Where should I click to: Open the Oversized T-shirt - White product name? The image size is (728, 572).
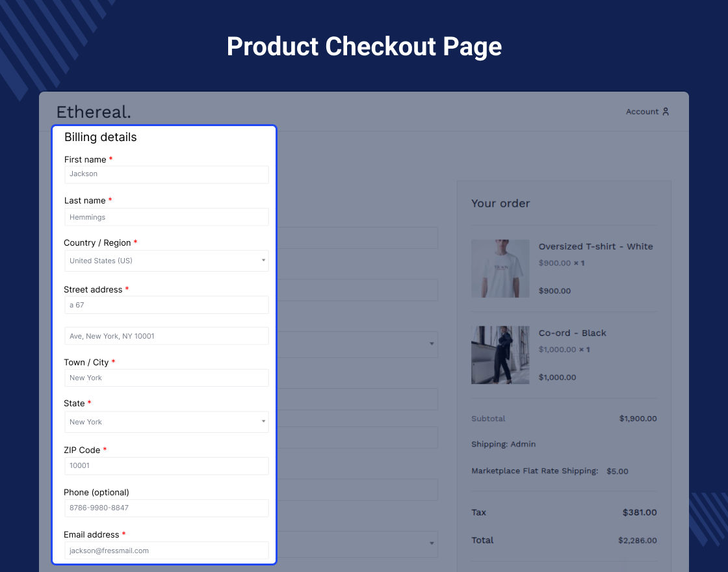tap(595, 246)
